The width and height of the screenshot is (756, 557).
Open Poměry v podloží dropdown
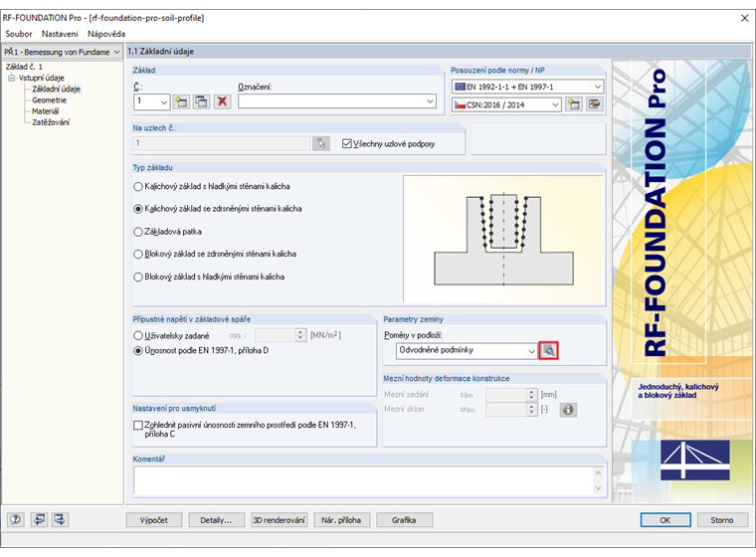[531, 351]
